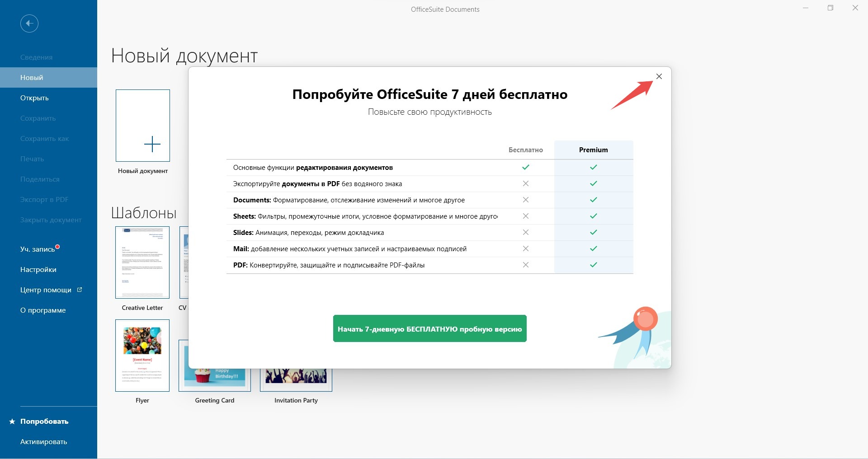Screen dimensions: 868x459
Task: Minimize the OfficeSuite window
Action: pos(806,8)
